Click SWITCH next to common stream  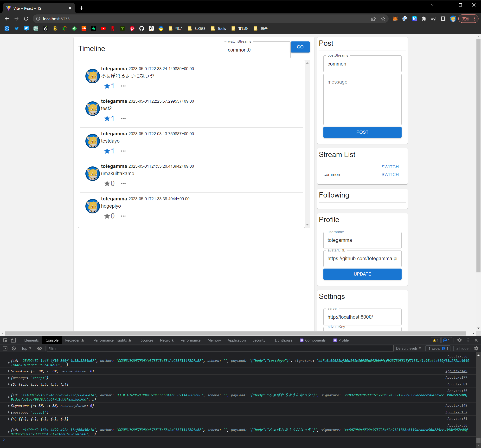[x=390, y=175]
